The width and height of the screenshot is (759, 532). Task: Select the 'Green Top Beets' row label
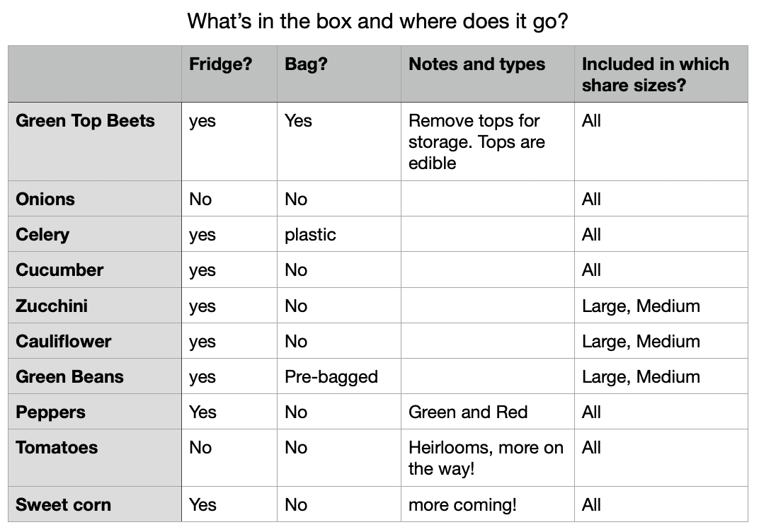coord(85,120)
